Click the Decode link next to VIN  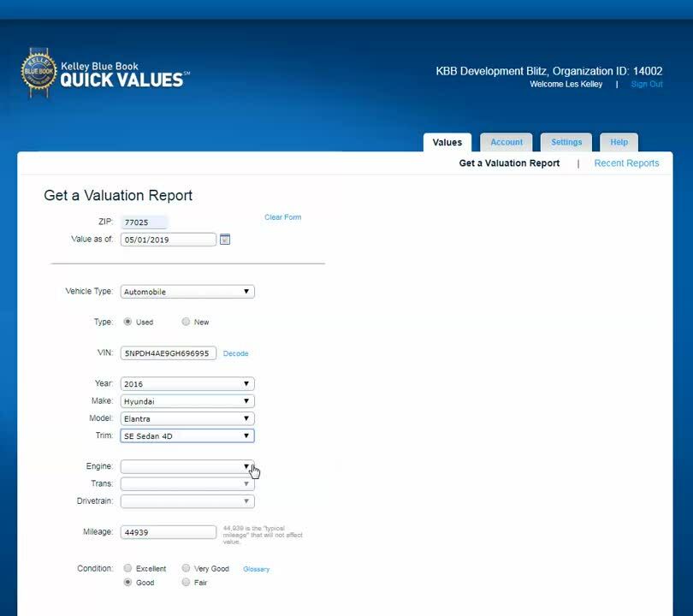[235, 353]
